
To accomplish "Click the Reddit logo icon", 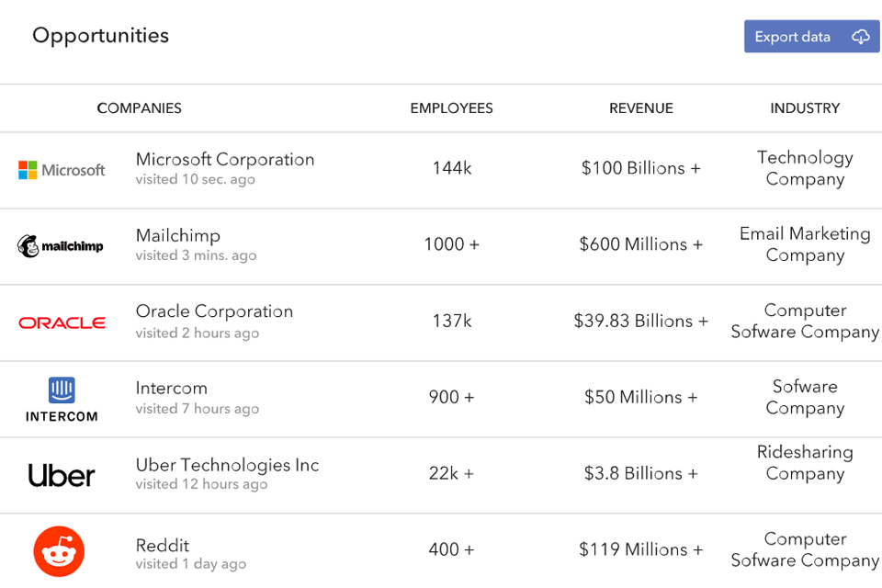I will point(59,551).
